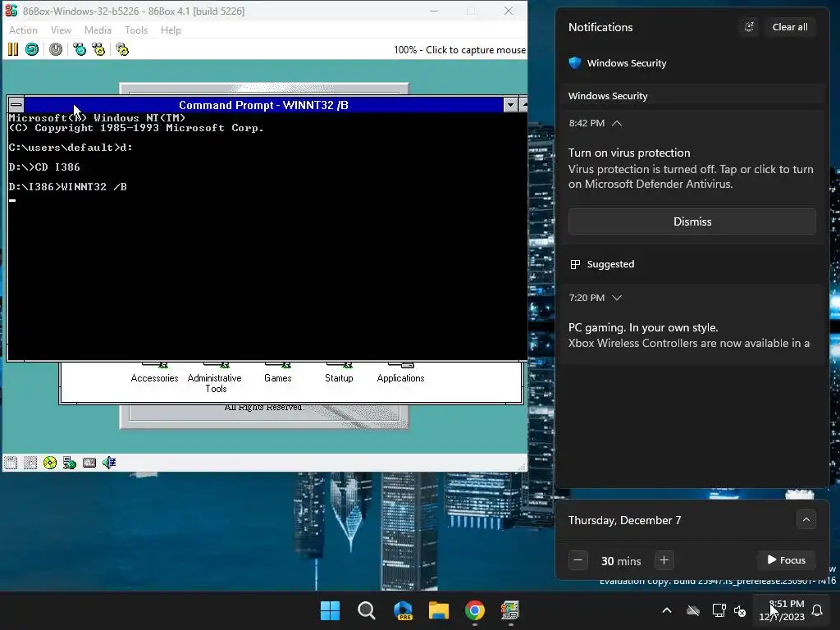Open the Windows Start menu
The image size is (840, 630).
[330, 610]
